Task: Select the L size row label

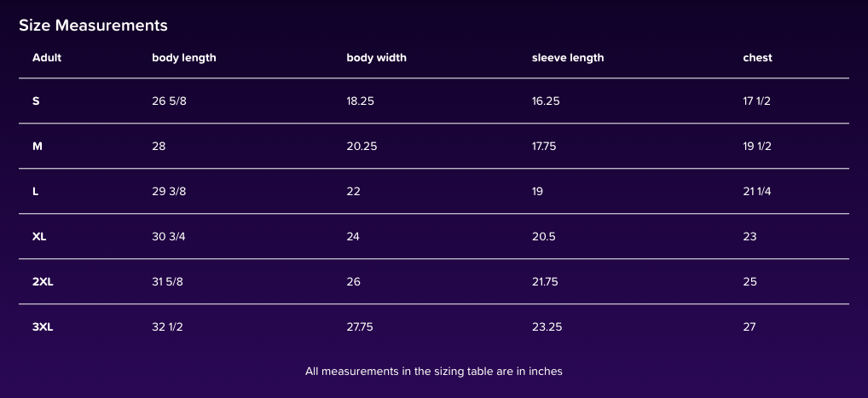Action: pyautogui.click(x=35, y=191)
